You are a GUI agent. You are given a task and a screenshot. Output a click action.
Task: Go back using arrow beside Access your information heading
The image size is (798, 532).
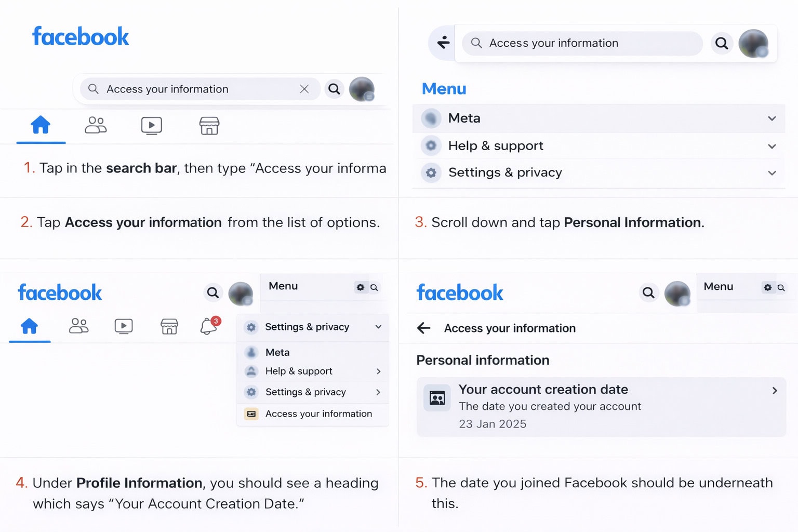click(x=424, y=328)
